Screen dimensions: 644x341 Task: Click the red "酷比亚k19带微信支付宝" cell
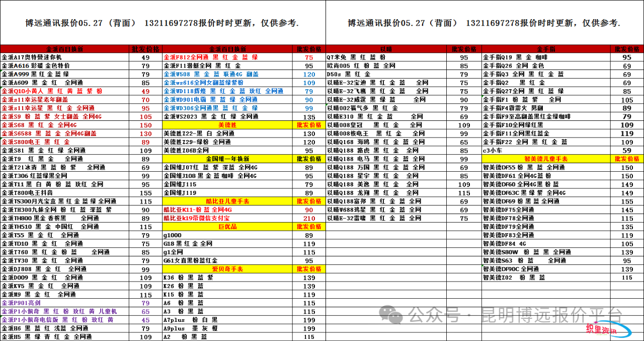(227, 218)
